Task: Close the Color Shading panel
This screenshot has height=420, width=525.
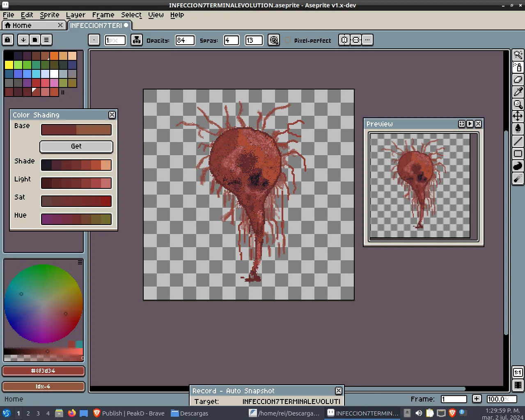Action: [x=112, y=115]
